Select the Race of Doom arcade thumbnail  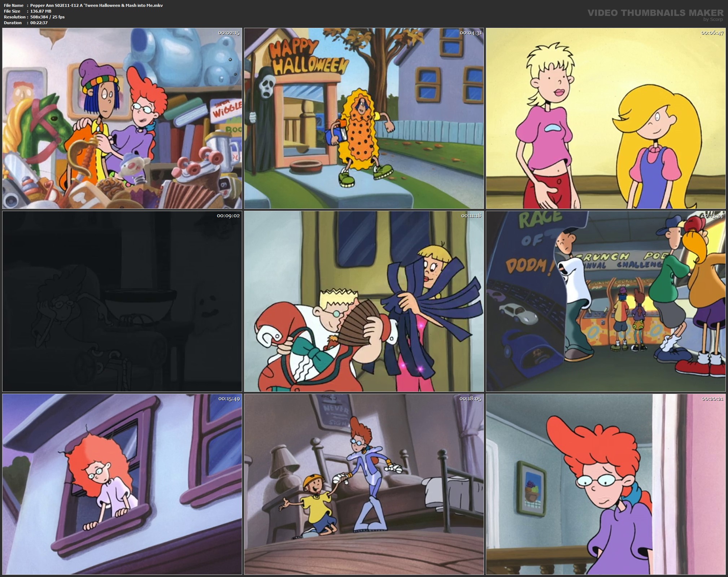coord(606,301)
